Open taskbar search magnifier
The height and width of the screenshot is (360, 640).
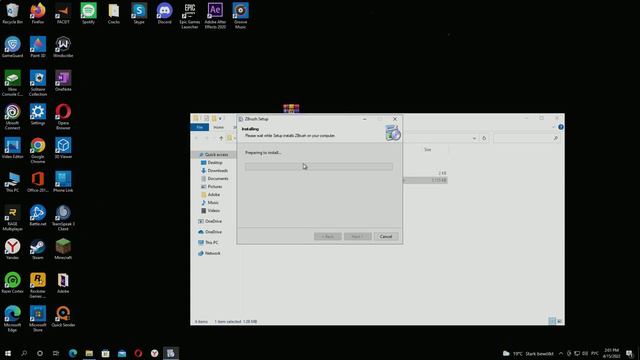[24, 353]
